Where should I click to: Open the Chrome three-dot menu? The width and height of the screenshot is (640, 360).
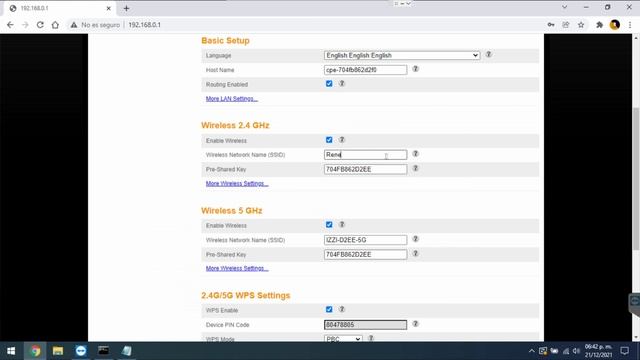point(630,25)
